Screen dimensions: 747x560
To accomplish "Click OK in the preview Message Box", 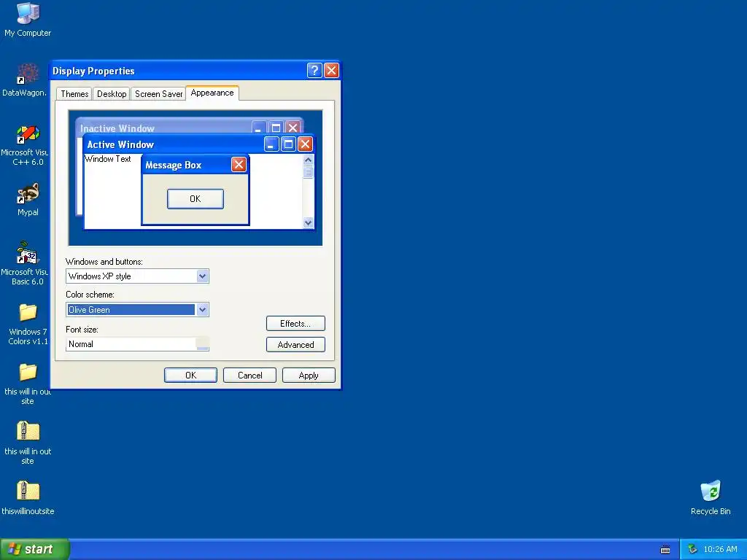I will [196, 198].
